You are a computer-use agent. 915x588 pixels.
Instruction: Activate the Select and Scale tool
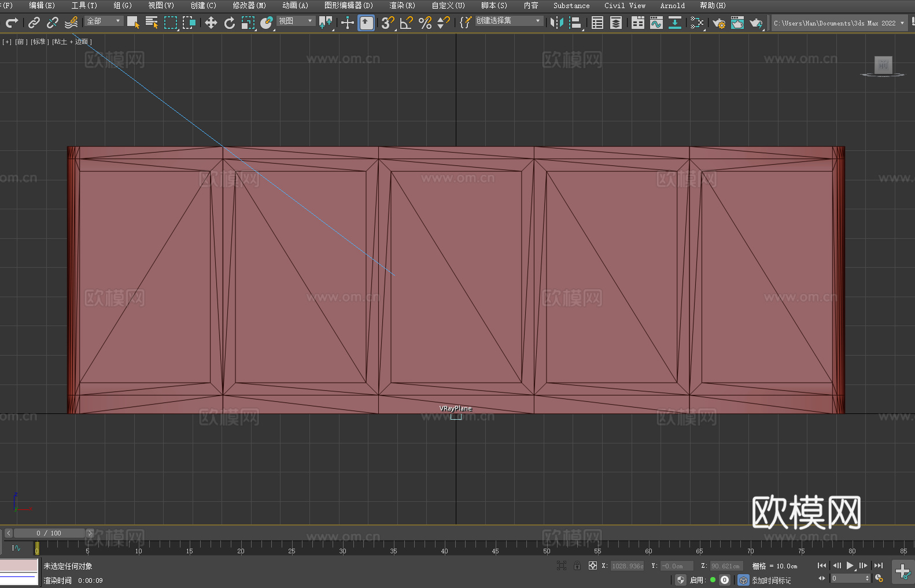(248, 23)
